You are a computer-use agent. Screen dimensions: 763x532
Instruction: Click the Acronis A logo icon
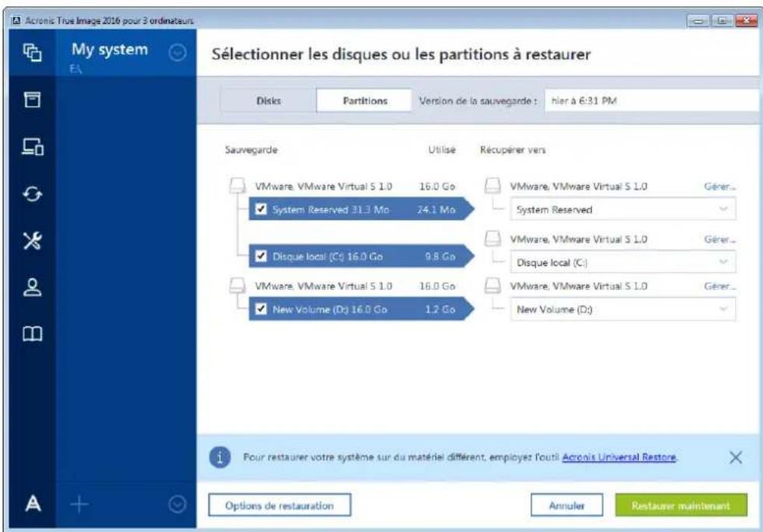[32, 504]
